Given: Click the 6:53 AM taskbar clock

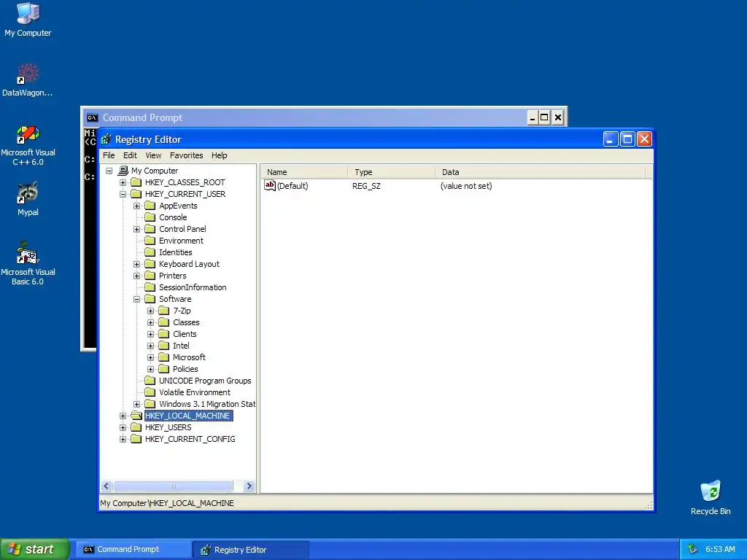Looking at the screenshot, I should [x=720, y=549].
